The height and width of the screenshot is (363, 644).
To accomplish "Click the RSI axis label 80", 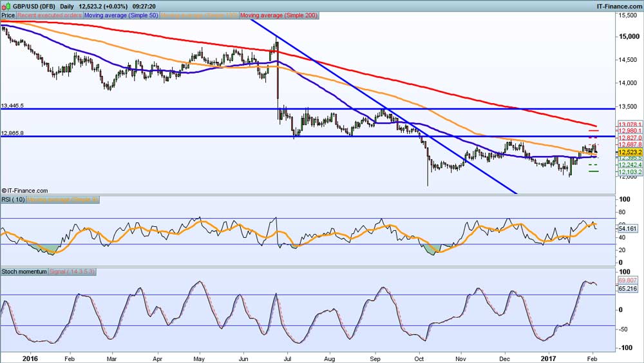I will [622, 212].
